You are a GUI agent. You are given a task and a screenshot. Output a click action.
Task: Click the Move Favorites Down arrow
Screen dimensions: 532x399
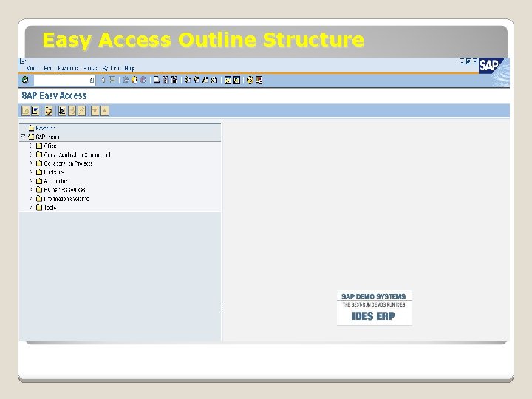click(95, 111)
